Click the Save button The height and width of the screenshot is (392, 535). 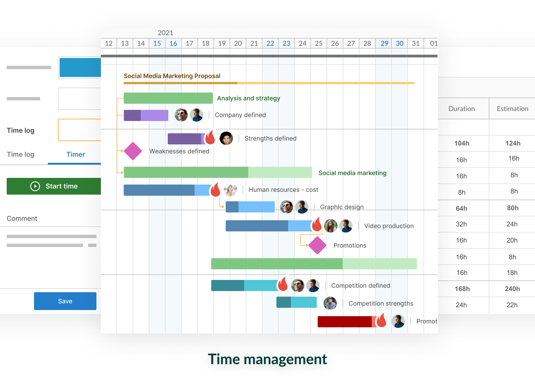pos(65,300)
